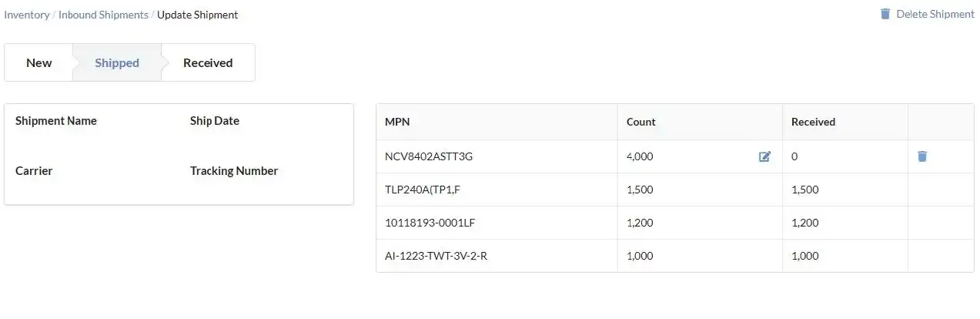Click the Shipment Name field label
The width and height of the screenshot is (980, 319).
[56, 121]
